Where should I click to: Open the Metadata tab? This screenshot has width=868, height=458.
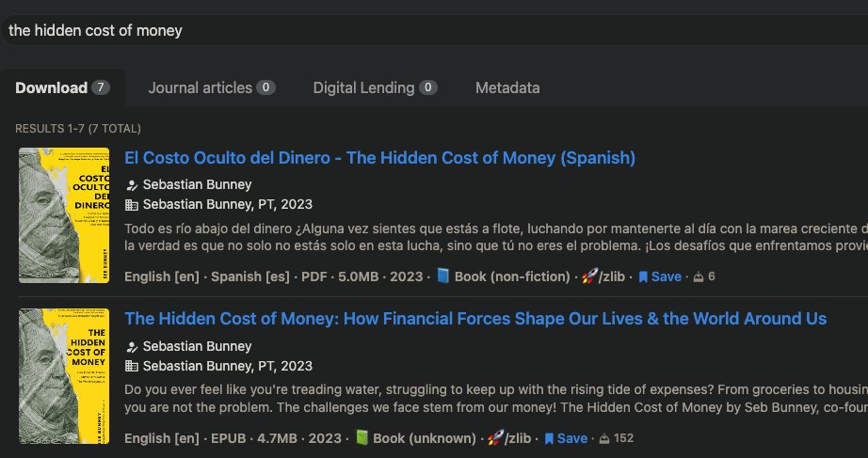(x=507, y=88)
